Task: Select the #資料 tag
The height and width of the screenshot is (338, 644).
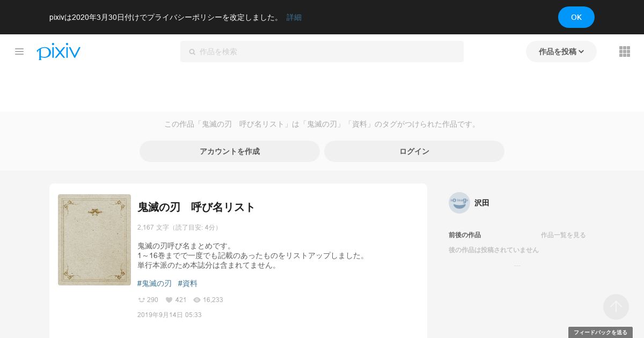Action: point(188,283)
